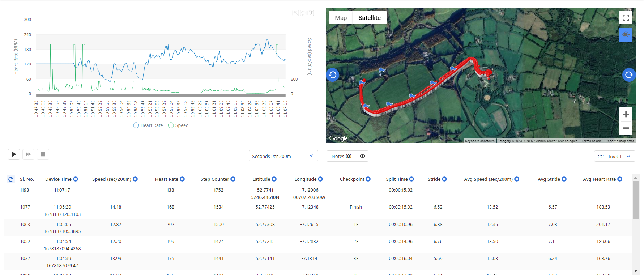Image resolution: width=644 pixels, height=277 pixels.
Task: Open the Notes (0) button
Action: (341, 156)
